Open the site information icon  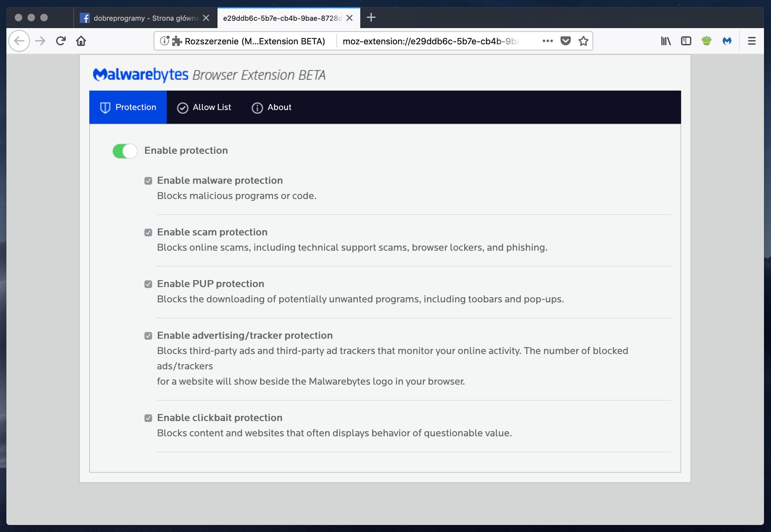tap(164, 41)
